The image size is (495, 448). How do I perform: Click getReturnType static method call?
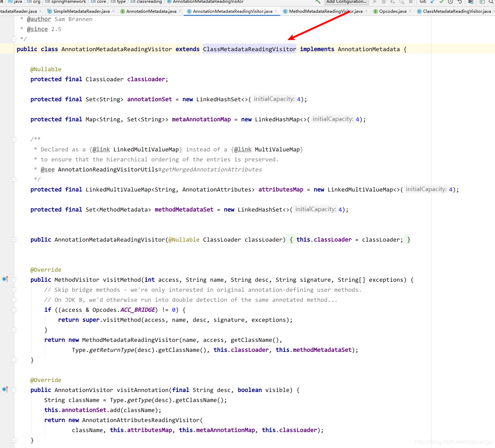[112, 350]
